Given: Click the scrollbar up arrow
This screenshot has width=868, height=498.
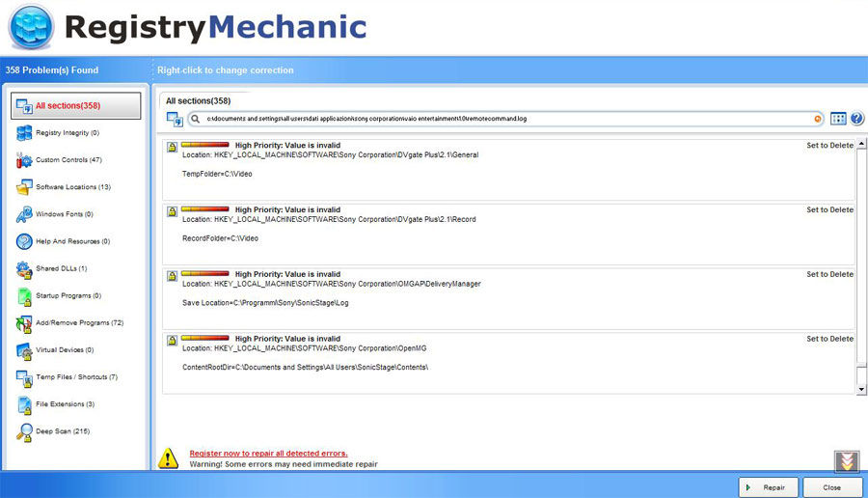Looking at the screenshot, I should 861,144.
